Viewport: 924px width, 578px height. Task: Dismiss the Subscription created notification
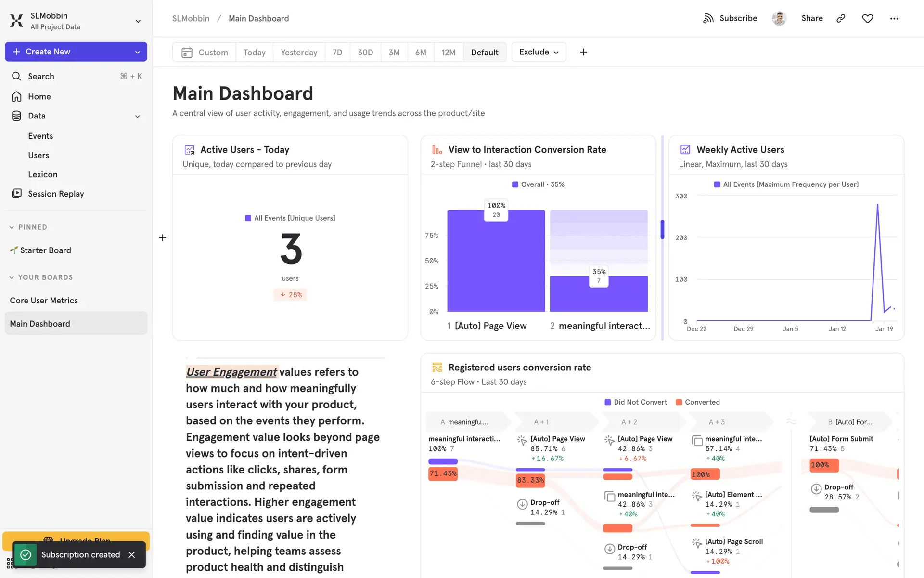132,555
